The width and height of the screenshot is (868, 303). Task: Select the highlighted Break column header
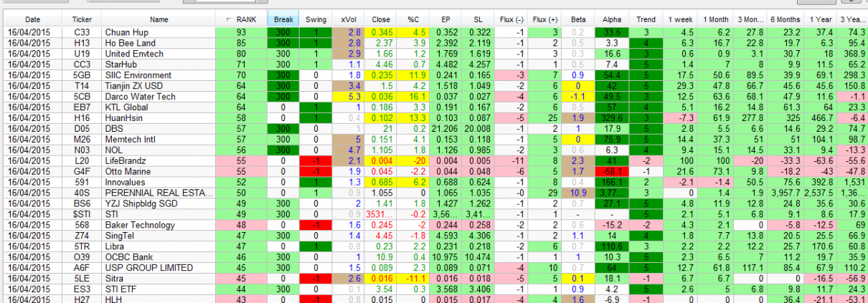point(283,20)
